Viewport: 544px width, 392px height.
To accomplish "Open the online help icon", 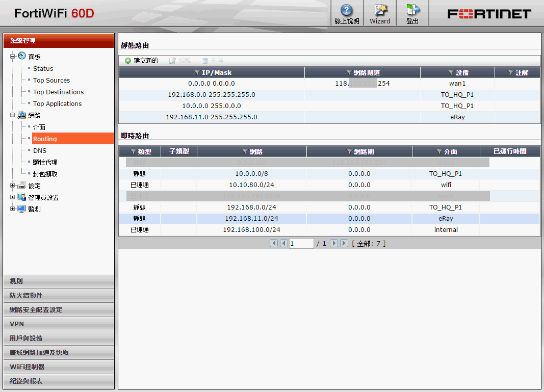I will (346, 10).
